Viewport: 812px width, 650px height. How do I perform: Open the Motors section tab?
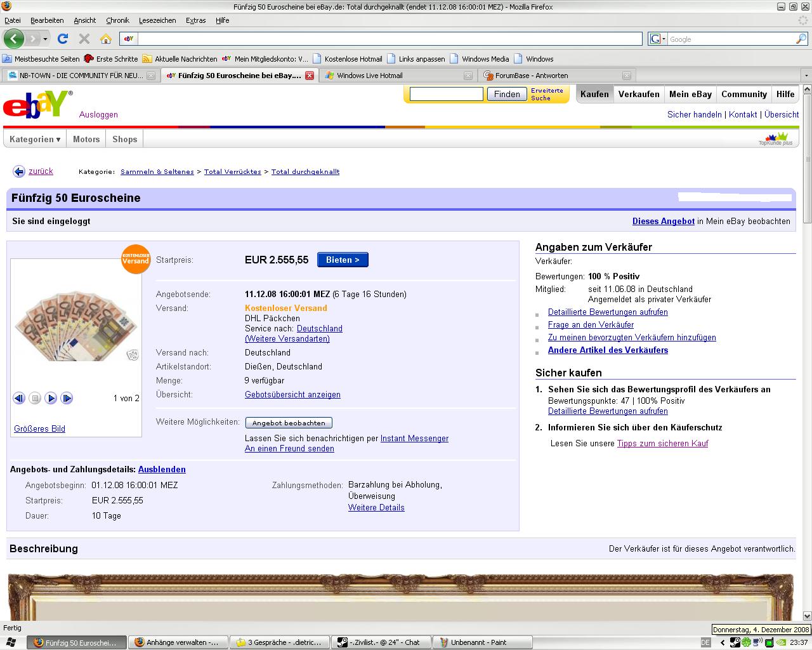(86, 139)
